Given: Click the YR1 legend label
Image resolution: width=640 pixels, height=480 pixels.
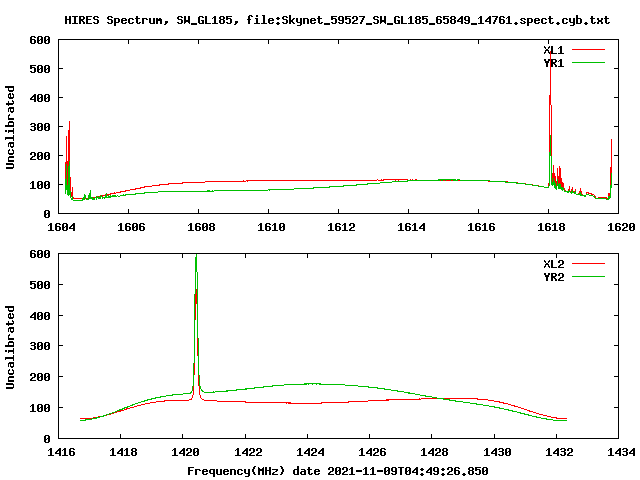Looking at the screenshot, I should click(553, 63).
